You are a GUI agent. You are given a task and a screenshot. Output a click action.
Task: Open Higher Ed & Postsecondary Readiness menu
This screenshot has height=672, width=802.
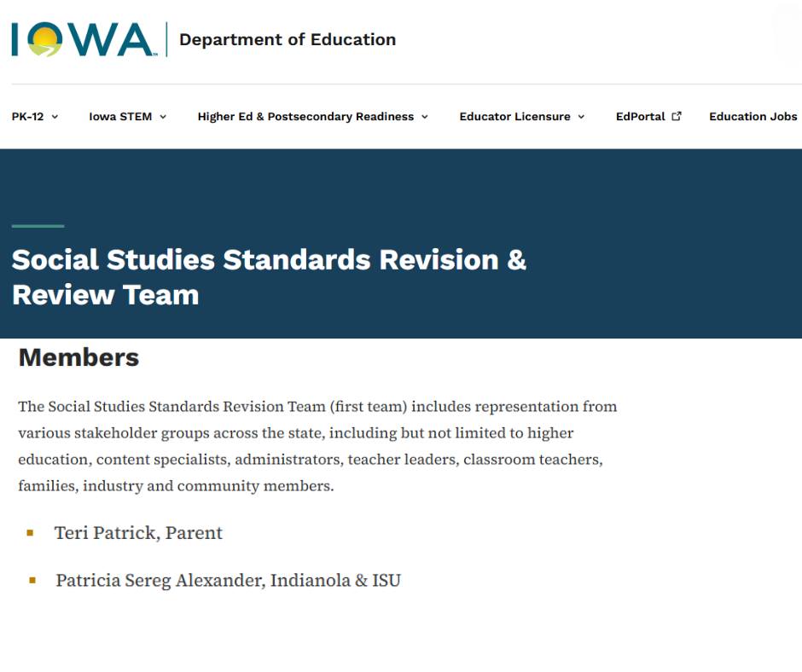coord(305,117)
